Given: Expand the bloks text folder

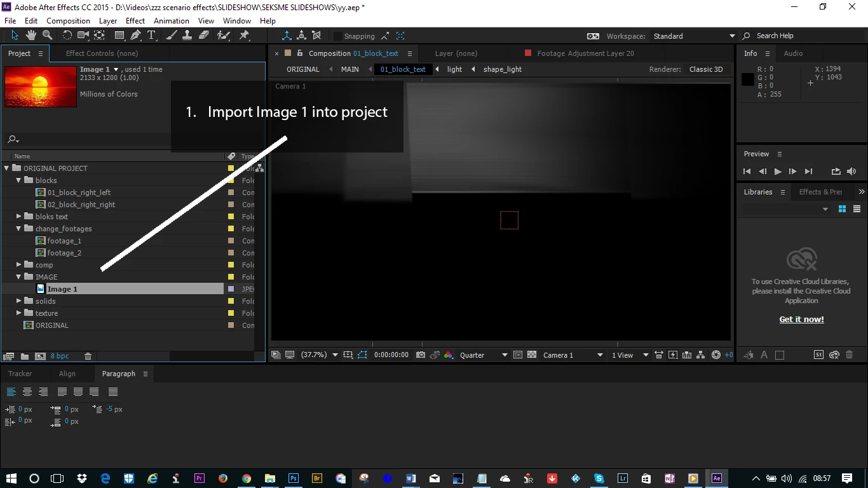Looking at the screenshot, I should pyautogui.click(x=19, y=217).
